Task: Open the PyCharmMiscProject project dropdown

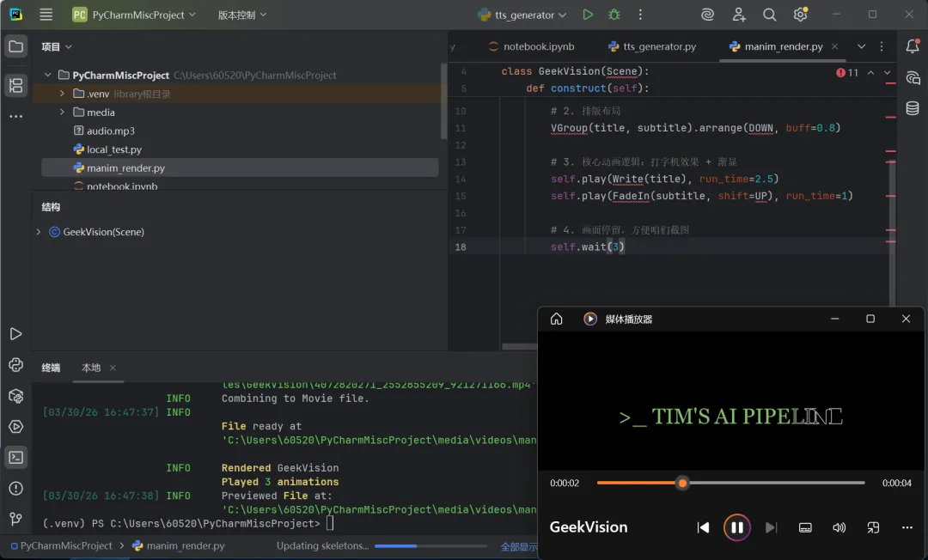Action: [134, 15]
